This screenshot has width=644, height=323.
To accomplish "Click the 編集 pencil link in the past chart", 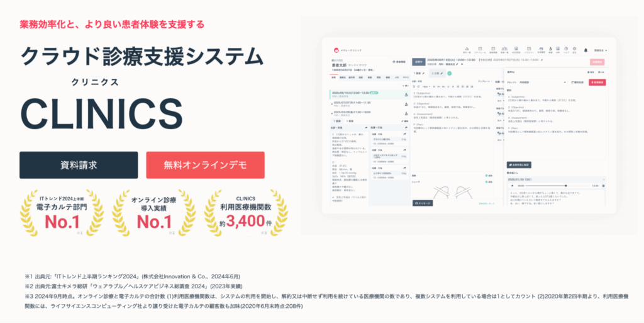I will click(405, 122).
